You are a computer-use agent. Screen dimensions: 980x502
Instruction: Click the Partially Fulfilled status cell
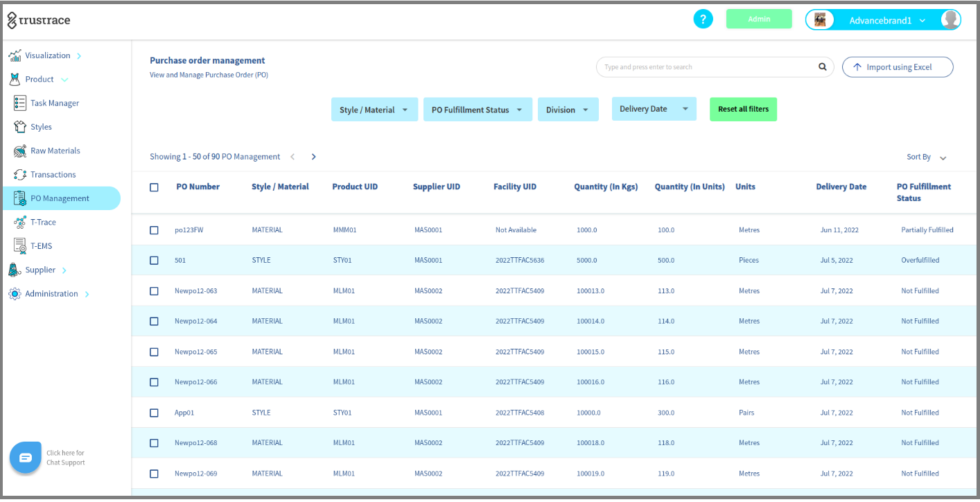click(x=927, y=230)
